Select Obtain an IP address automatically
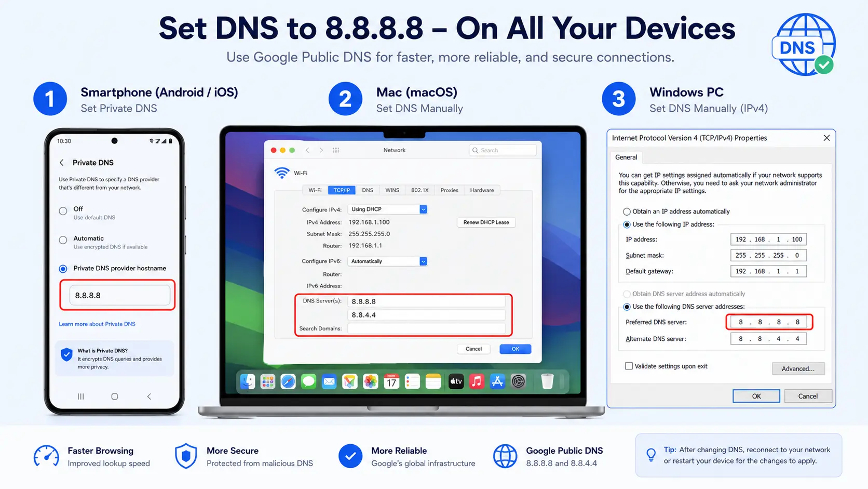The width and height of the screenshot is (868, 489). point(627,212)
